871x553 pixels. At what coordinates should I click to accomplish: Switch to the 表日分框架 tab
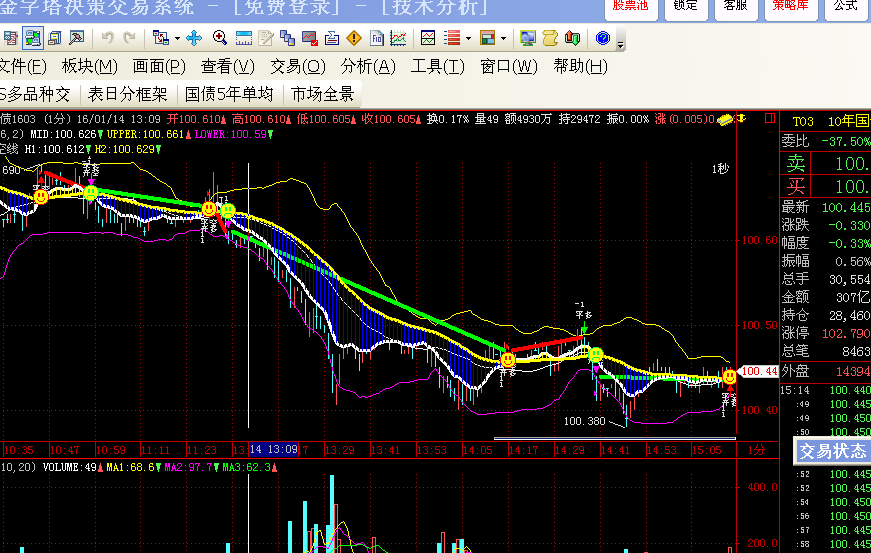pyautogui.click(x=128, y=94)
